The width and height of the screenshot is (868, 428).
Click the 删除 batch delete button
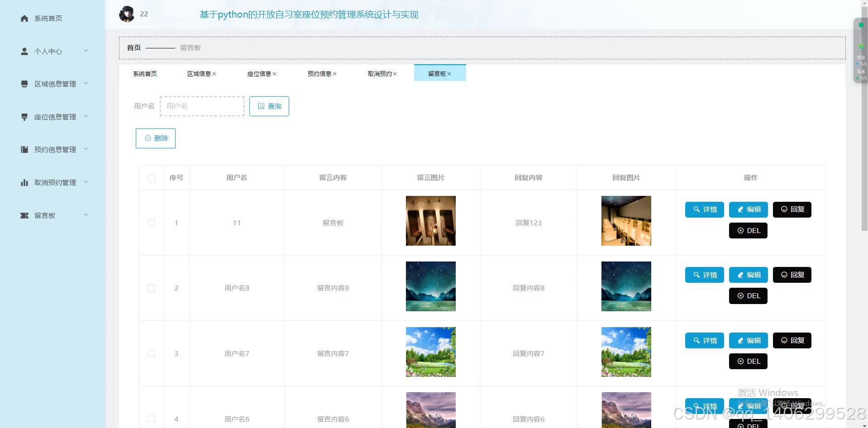tap(156, 138)
